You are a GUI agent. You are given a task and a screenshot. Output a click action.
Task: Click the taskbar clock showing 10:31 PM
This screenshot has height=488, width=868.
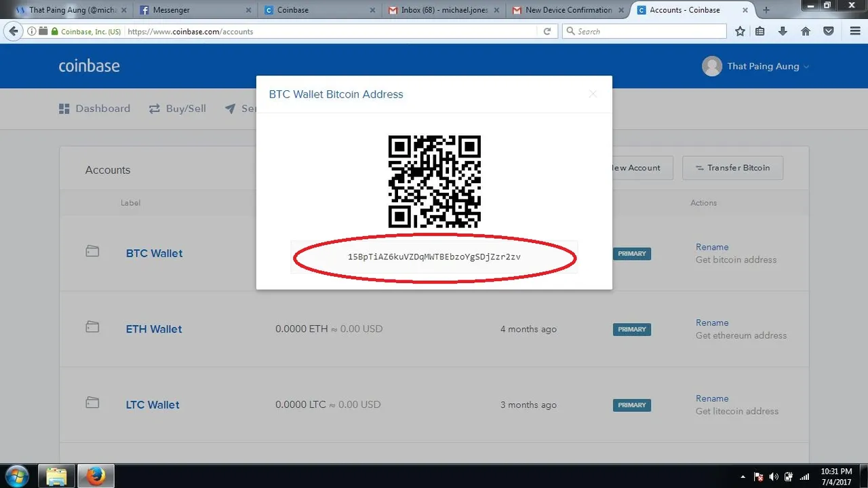click(835, 476)
